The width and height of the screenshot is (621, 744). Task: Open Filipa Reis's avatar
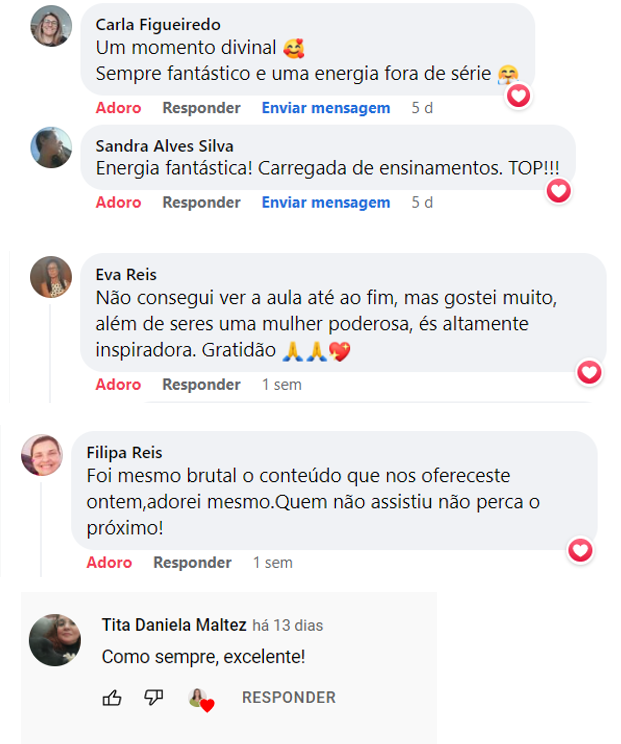point(42,455)
